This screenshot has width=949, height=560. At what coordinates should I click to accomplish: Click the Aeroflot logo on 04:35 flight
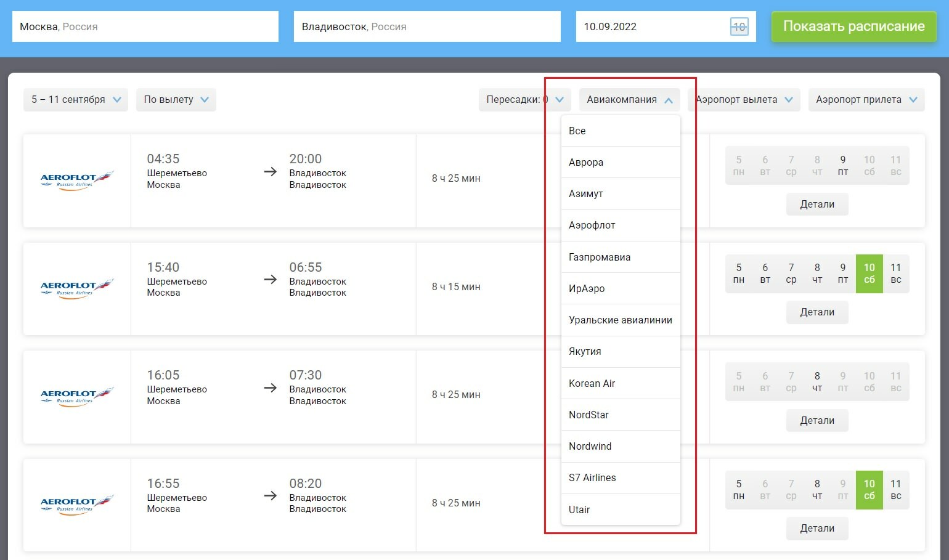[x=77, y=181]
